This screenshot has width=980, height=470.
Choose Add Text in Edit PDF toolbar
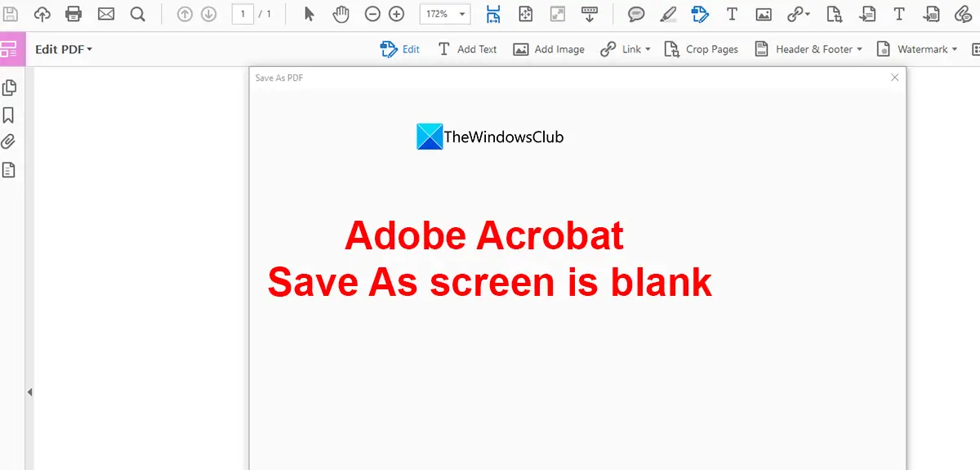pos(467,49)
